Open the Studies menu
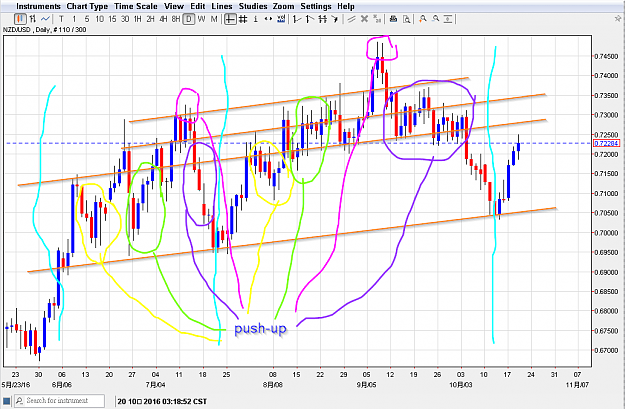This screenshot has width=625, height=409. [253, 6]
